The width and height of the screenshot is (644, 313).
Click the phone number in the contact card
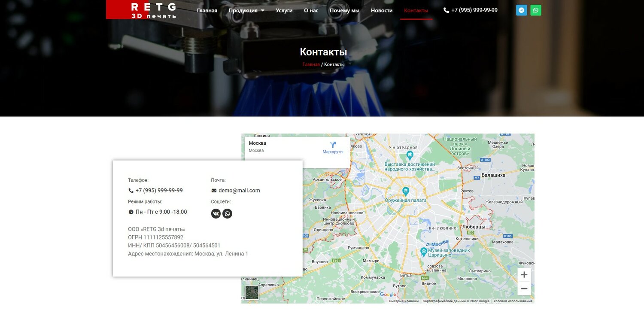pyautogui.click(x=159, y=191)
